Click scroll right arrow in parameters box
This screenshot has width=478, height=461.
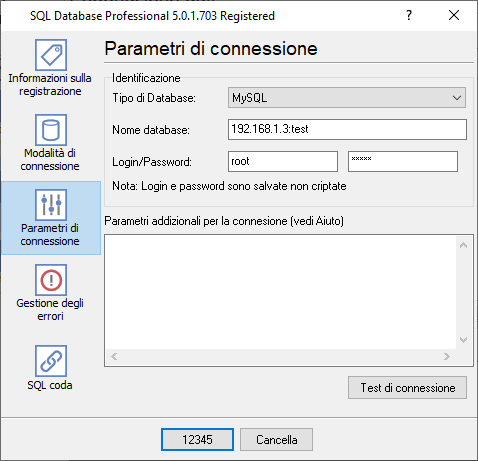coord(447,357)
